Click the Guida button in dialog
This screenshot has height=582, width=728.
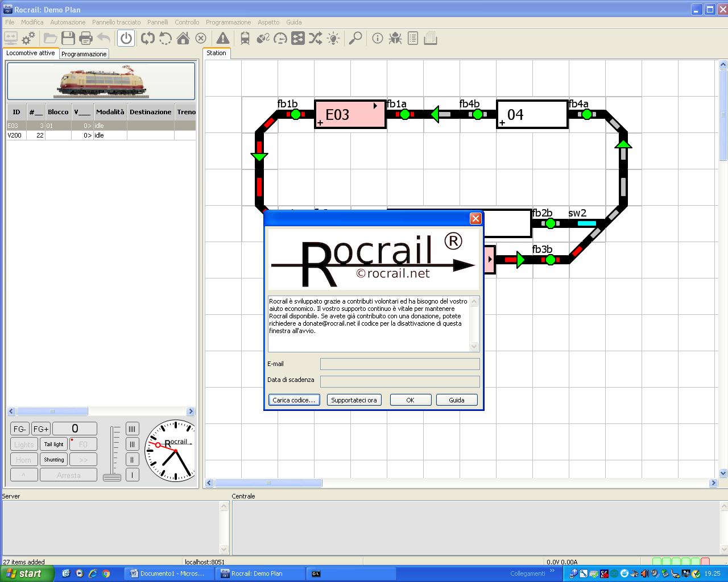[457, 400]
